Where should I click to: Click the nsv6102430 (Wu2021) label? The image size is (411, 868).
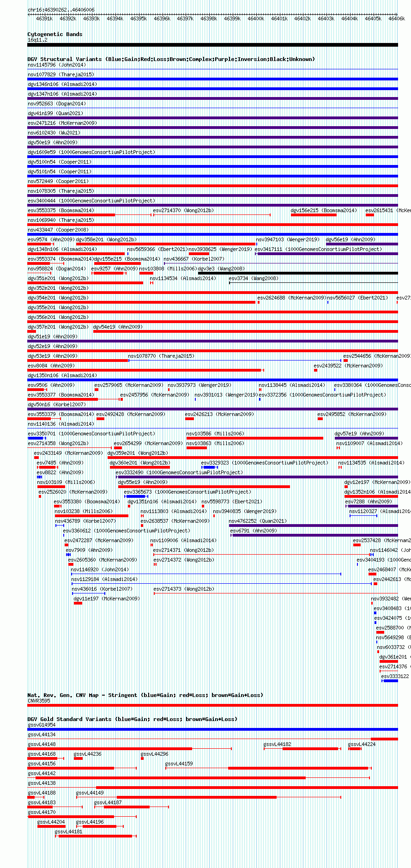tap(54, 133)
